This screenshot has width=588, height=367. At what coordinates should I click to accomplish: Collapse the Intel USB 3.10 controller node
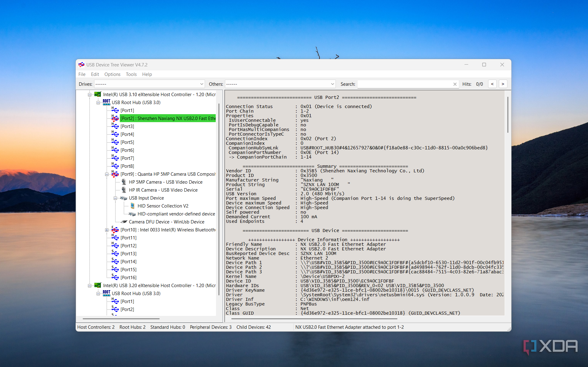click(x=89, y=95)
